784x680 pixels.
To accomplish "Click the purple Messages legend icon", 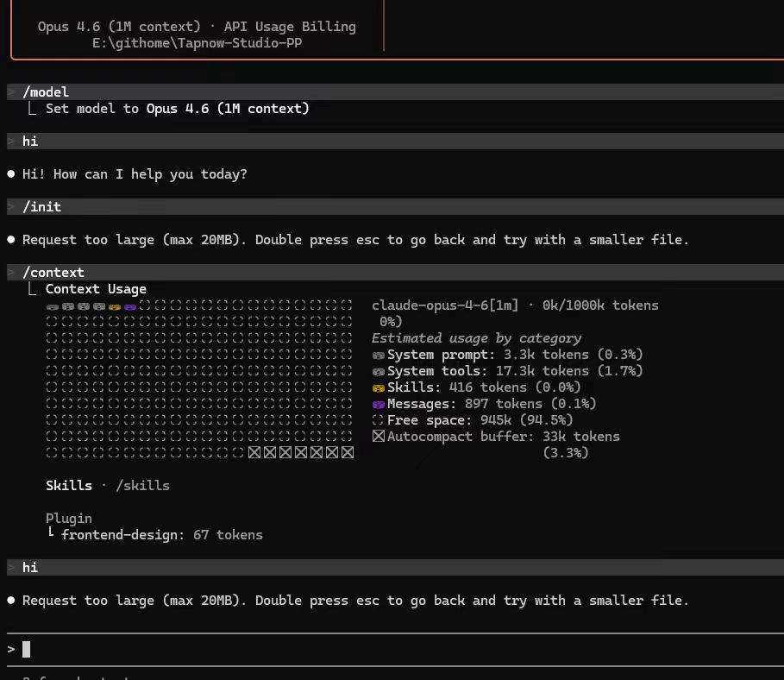I will pos(379,405).
